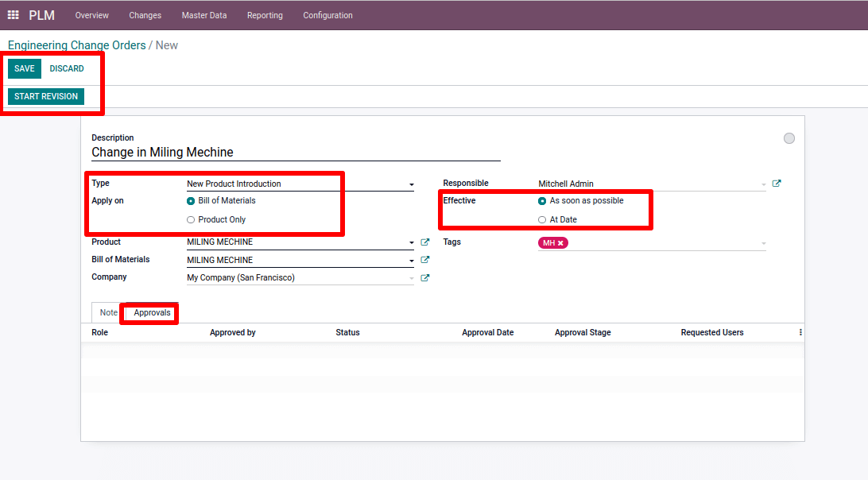Image resolution: width=868 pixels, height=480 pixels.
Task: Expand the Bill of Materials dropdown arrow
Action: coord(411,260)
